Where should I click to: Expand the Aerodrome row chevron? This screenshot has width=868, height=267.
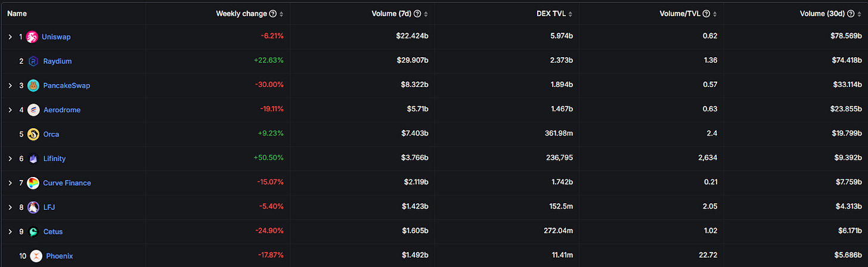(10, 110)
